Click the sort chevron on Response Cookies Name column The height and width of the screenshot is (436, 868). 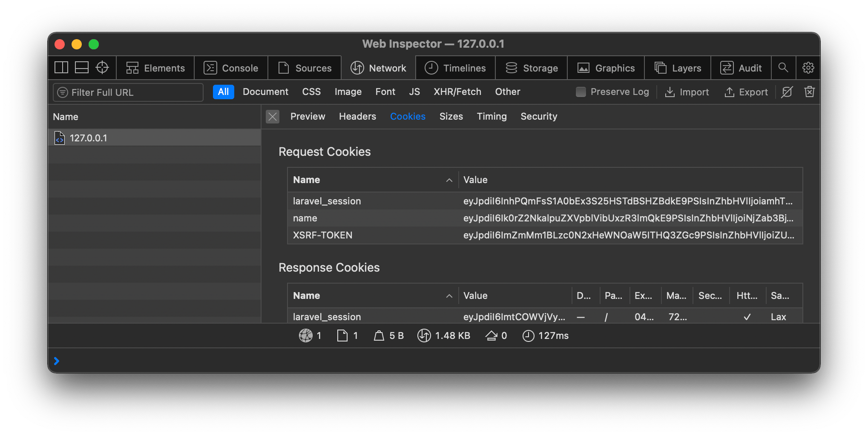point(450,295)
